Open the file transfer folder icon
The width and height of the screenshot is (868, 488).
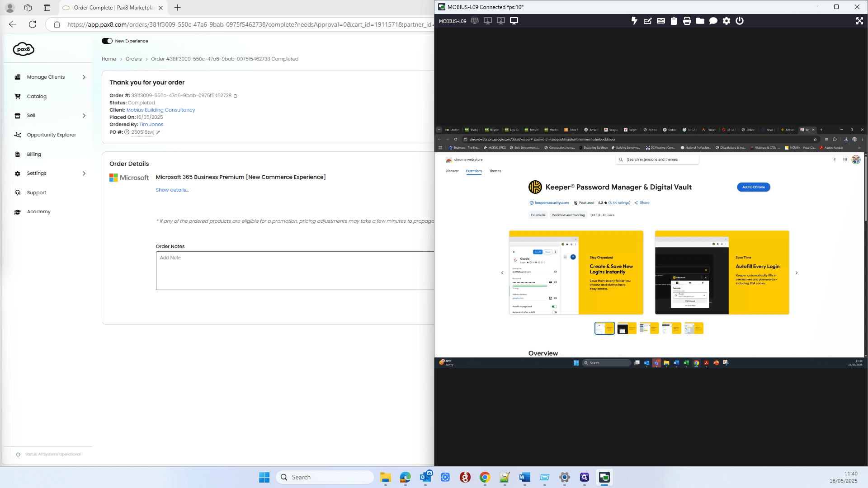pyautogui.click(x=700, y=21)
